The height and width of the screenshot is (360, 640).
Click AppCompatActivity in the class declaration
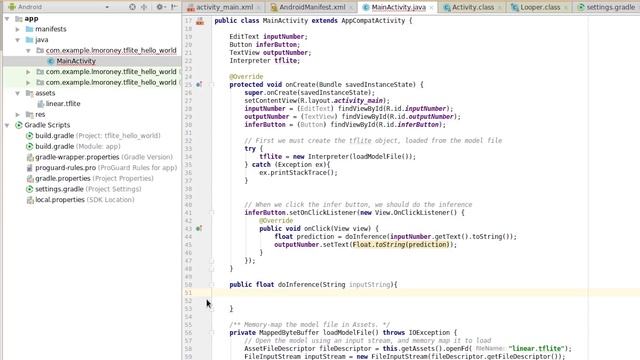tap(373, 20)
